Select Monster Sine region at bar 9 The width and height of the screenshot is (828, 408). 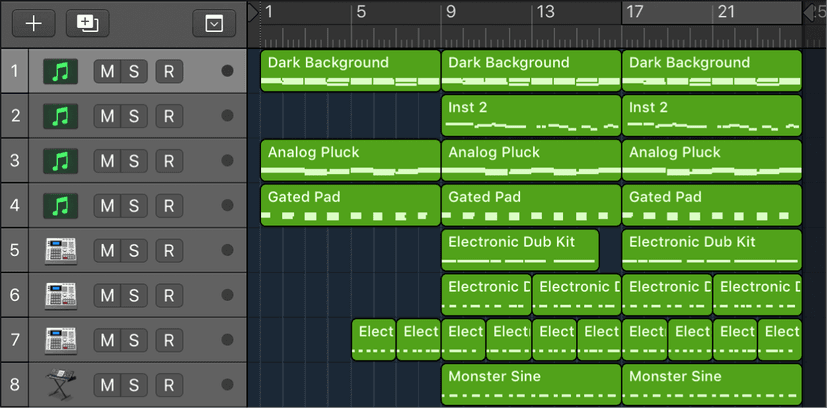[x=531, y=385]
